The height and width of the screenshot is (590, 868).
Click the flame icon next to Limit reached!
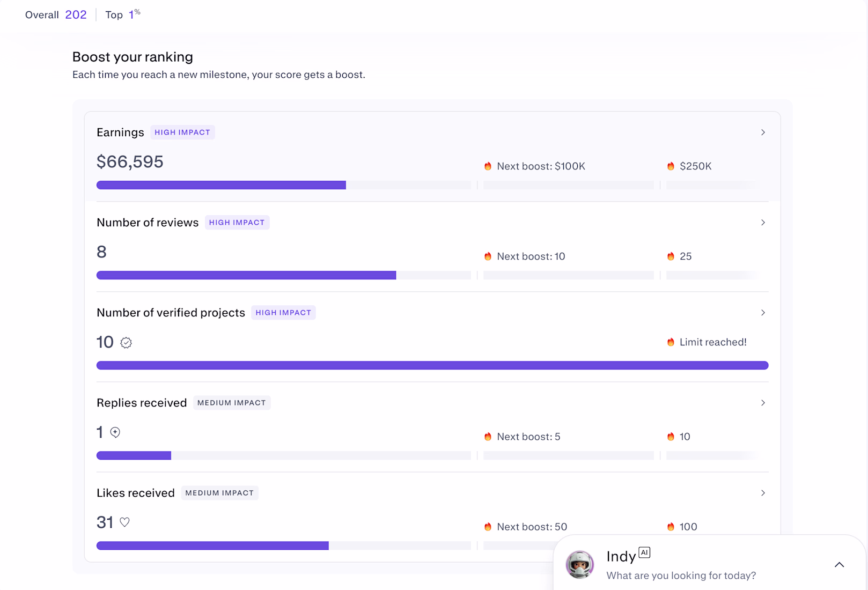click(x=671, y=342)
